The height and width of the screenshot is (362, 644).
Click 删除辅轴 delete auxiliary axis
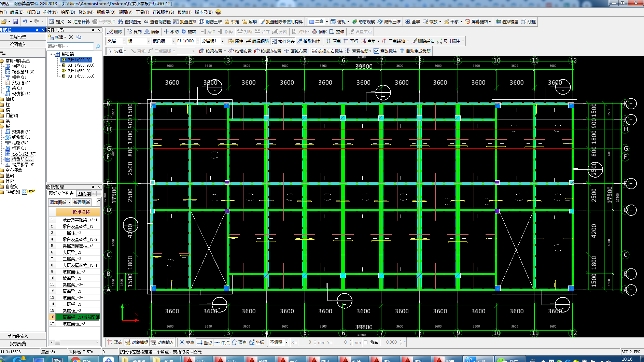pyautogui.click(x=423, y=41)
